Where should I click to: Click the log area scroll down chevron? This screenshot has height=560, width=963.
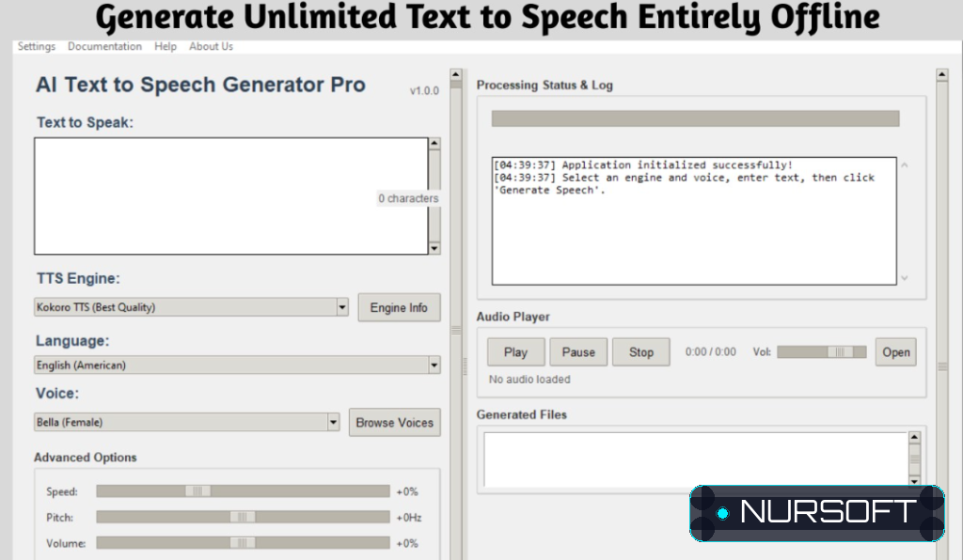(x=905, y=278)
